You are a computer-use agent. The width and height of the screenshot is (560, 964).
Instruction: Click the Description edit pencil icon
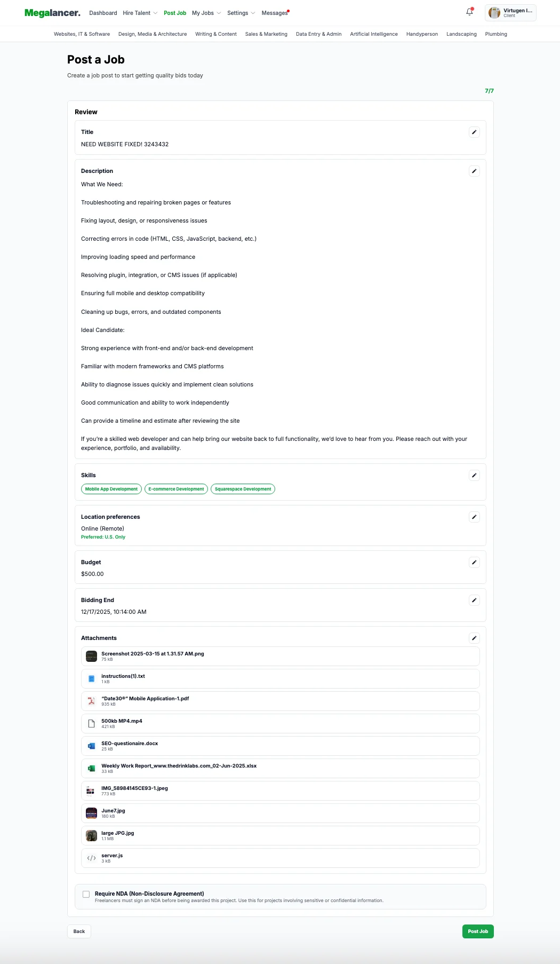tap(474, 171)
